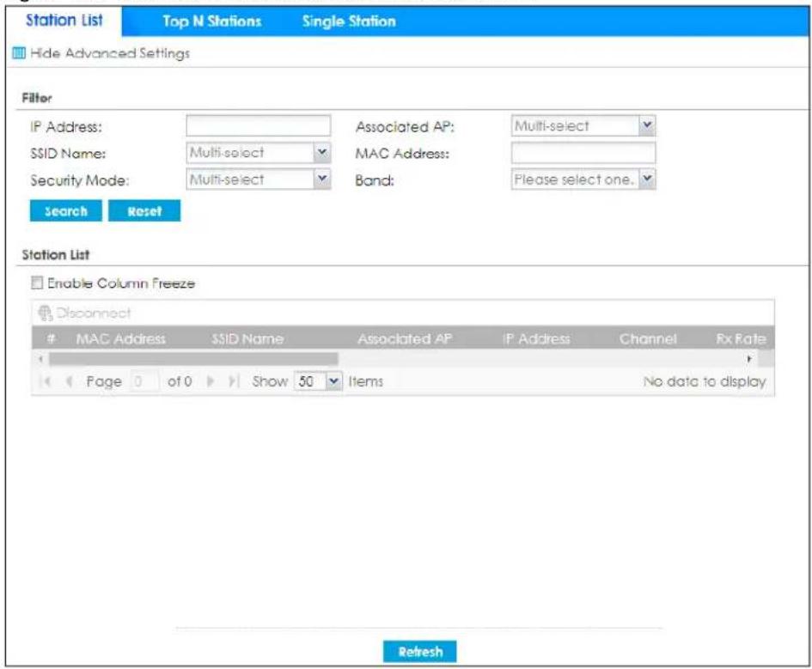Focus the MAC Address input field

click(583, 153)
